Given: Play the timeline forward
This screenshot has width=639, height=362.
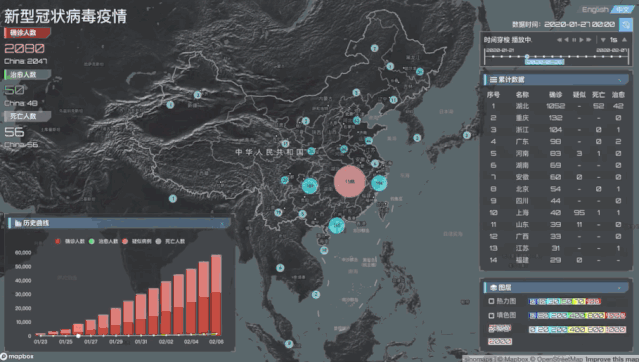Looking at the screenshot, I should point(582,40).
